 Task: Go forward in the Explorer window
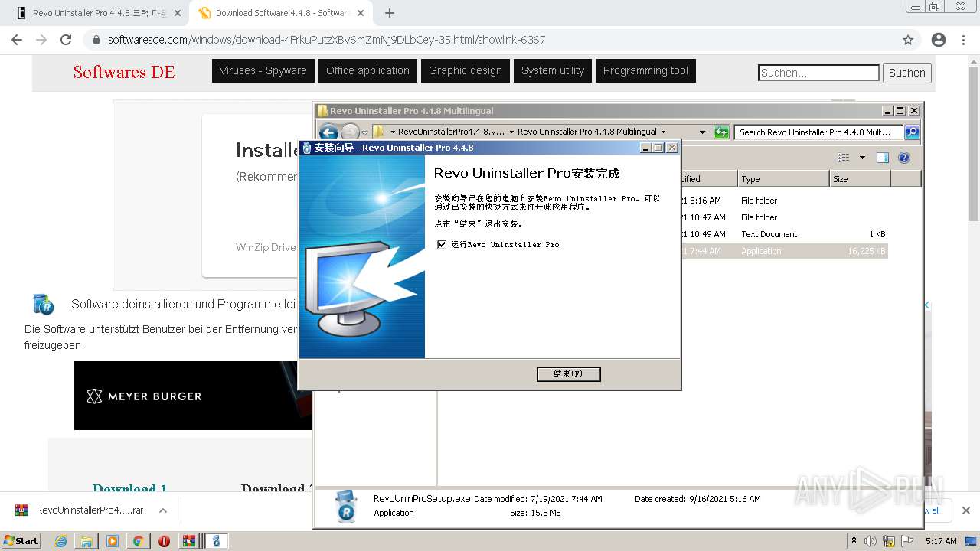coord(350,132)
